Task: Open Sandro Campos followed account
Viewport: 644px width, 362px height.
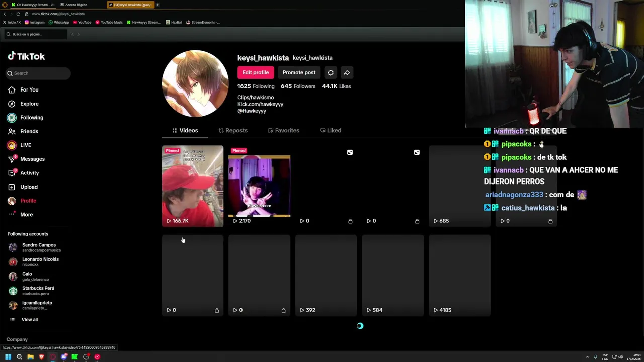Action: click(x=34, y=247)
